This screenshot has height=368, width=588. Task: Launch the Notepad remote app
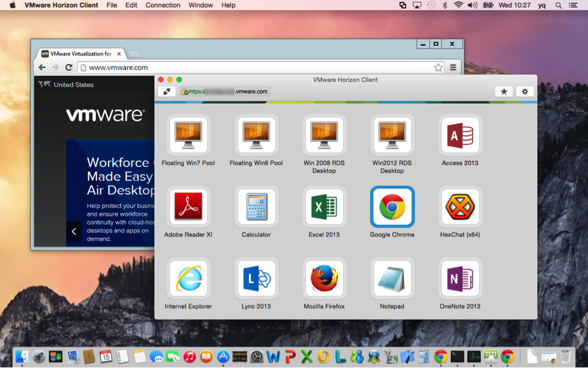[392, 278]
